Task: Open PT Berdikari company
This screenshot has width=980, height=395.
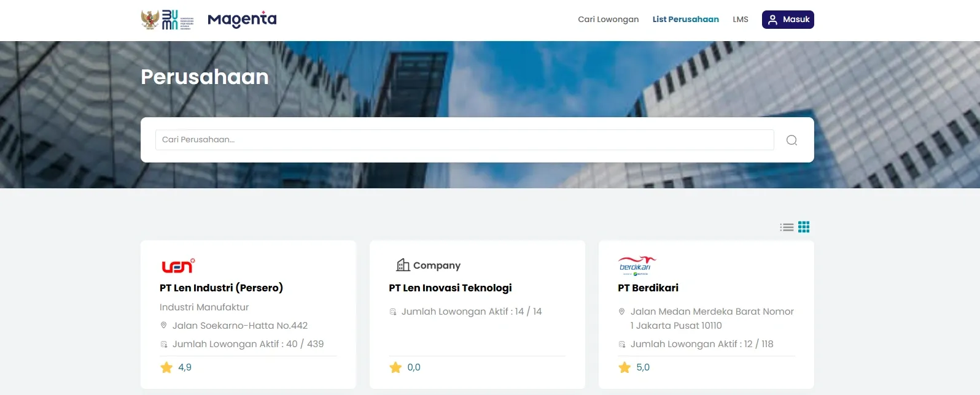Action: pyautogui.click(x=648, y=288)
